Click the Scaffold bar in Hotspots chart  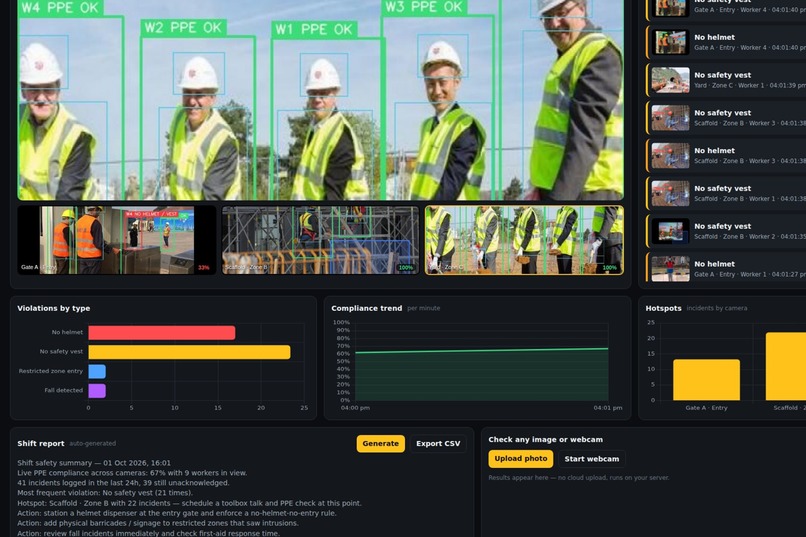[785, 366]
